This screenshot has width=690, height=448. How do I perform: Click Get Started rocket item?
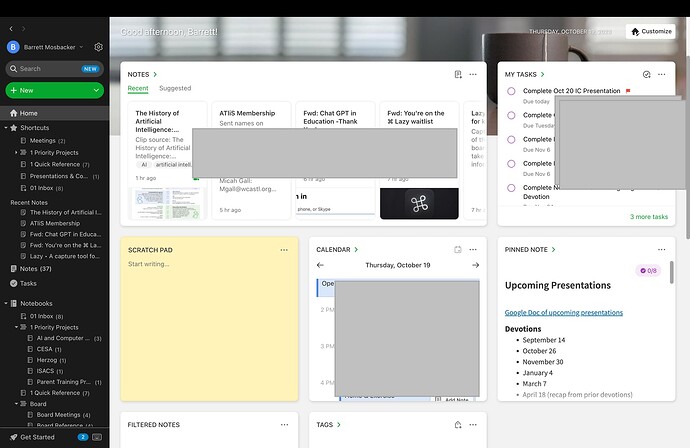[x=32, y=437]
